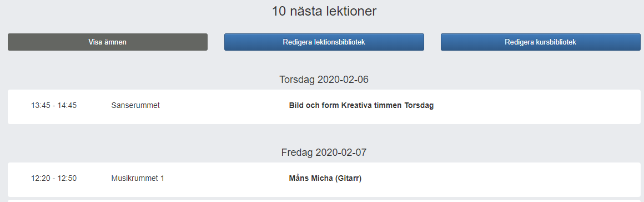Viewport: 644px width, 202px height.
Task: Open the Thursday lesson card's empty right side
Action: (x=534, y=106)
